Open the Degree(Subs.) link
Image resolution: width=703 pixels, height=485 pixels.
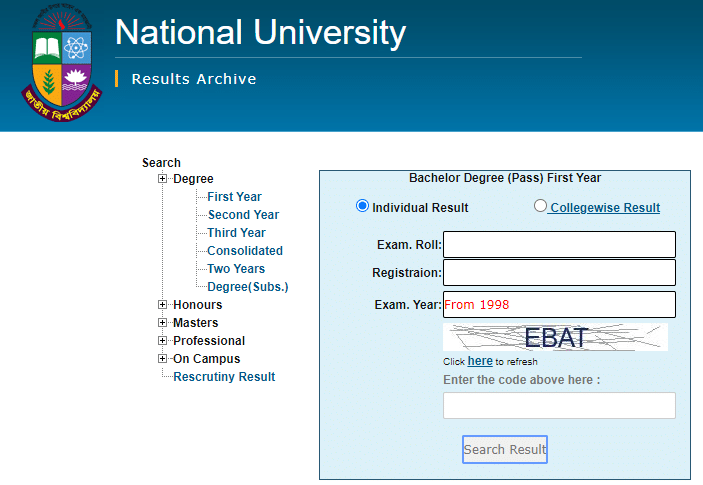point(247,286)
